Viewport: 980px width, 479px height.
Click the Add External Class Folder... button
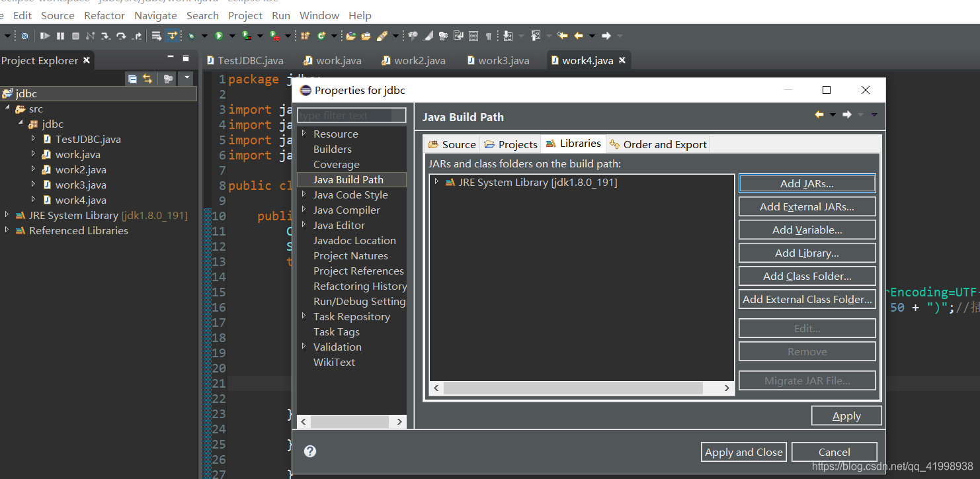pos(807,299)
